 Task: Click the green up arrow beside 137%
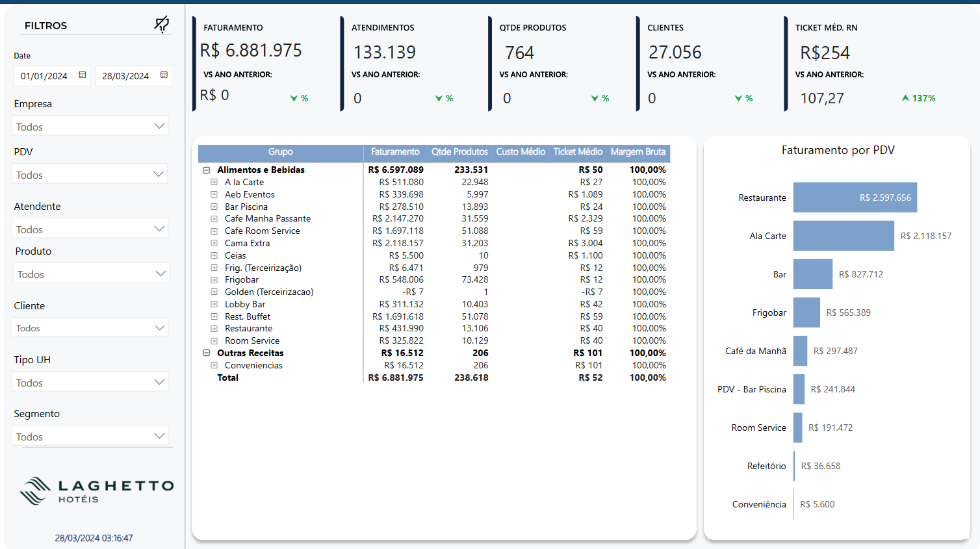(x=905, y=98)
